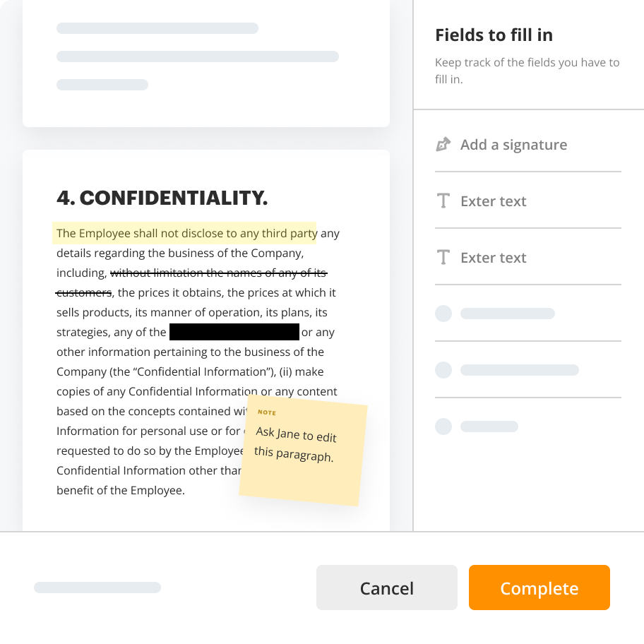Click the gray progress bar at bottom left
The height and width of the screenshot is (644, 644).
pos(97,588)
